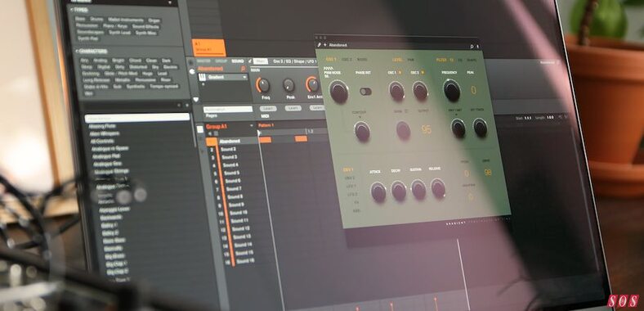The image size is (644, 311).
Task: Filter by Dark character tag
Action: pos(166,60)
